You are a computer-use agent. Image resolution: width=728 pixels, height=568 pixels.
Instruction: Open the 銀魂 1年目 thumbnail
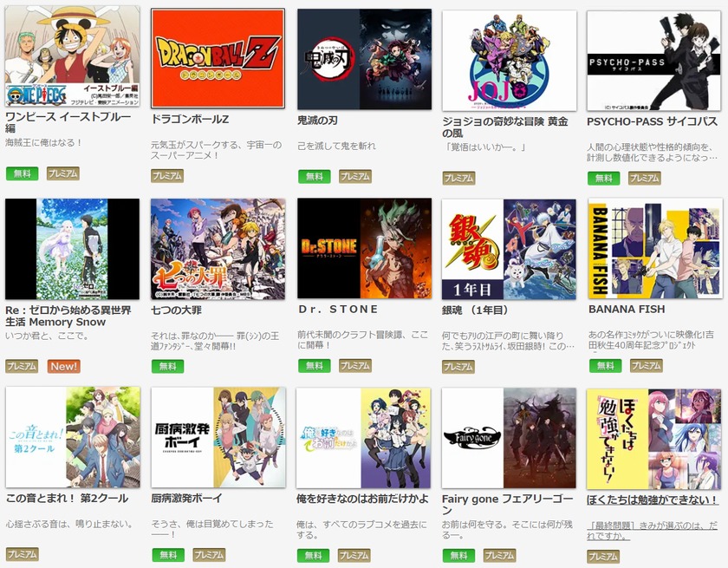click(510, 250)
